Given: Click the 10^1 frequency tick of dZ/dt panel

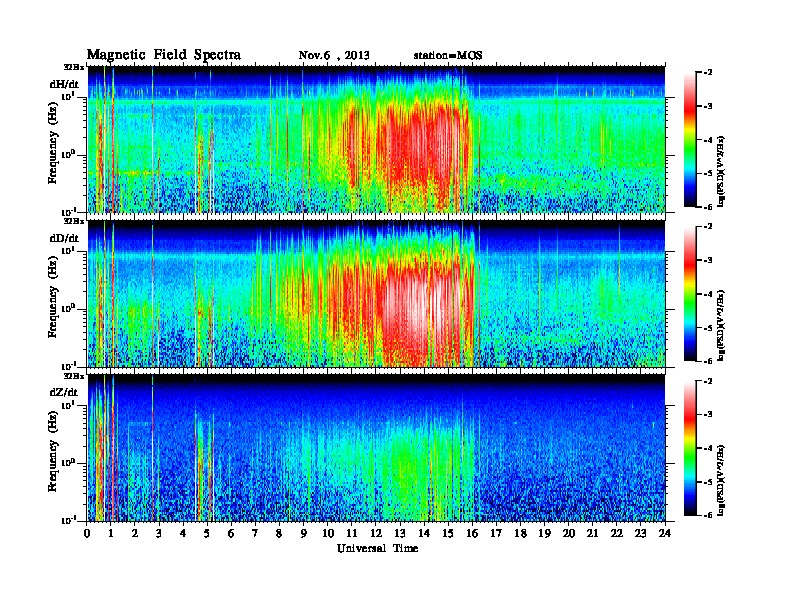Looking at the screenshot, I should 68,405.
